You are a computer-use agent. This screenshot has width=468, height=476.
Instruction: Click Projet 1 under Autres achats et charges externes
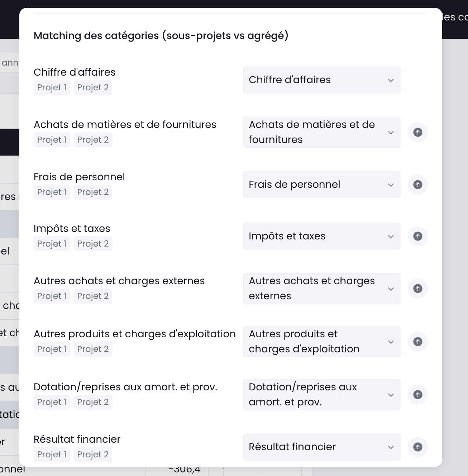click(52, 296)
